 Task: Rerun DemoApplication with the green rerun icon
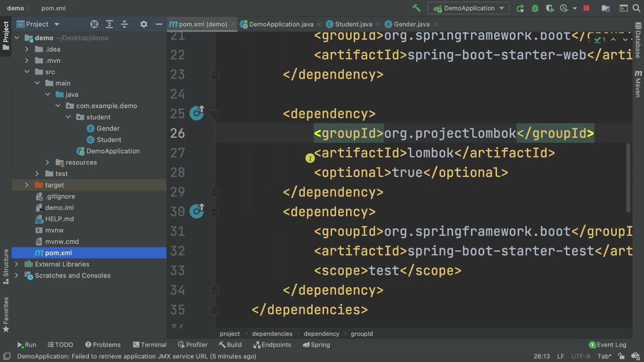coord(520,8)
